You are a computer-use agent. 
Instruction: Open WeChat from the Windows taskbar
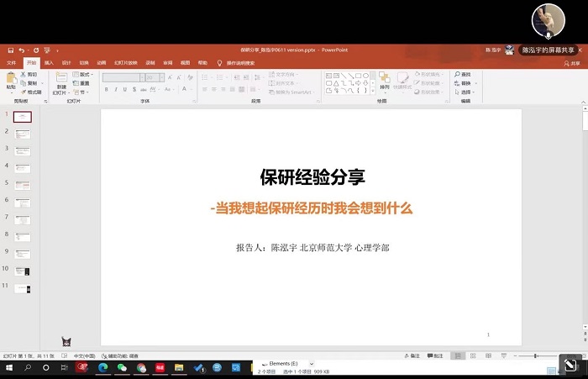[122, 368]
